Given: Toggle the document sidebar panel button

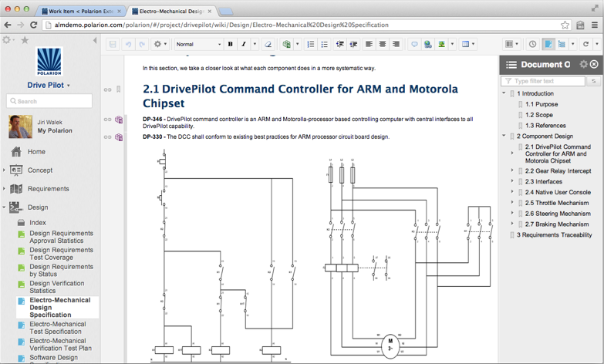Looking at the screenshot, I should [x=548, y=44].
